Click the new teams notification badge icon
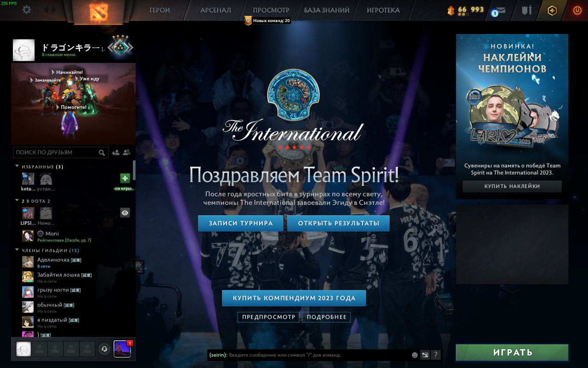 pyautogui.click(x=248, y=20)
